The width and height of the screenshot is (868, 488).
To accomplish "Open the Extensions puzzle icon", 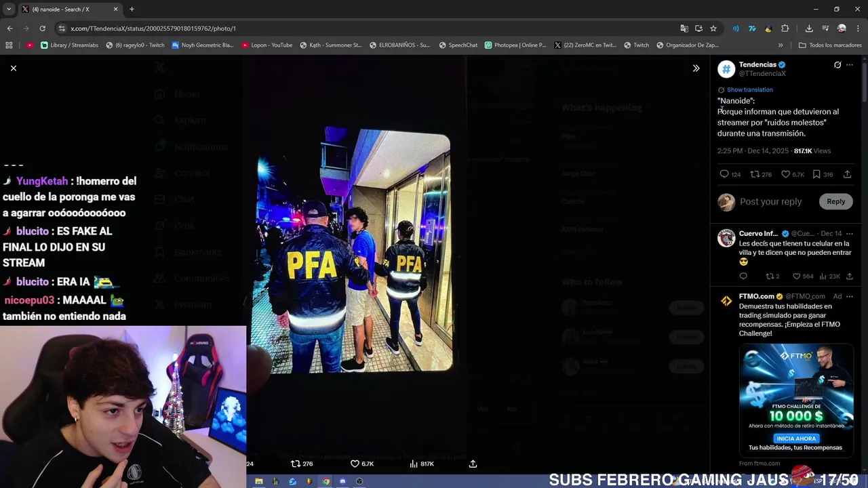I will click(785, 28).
